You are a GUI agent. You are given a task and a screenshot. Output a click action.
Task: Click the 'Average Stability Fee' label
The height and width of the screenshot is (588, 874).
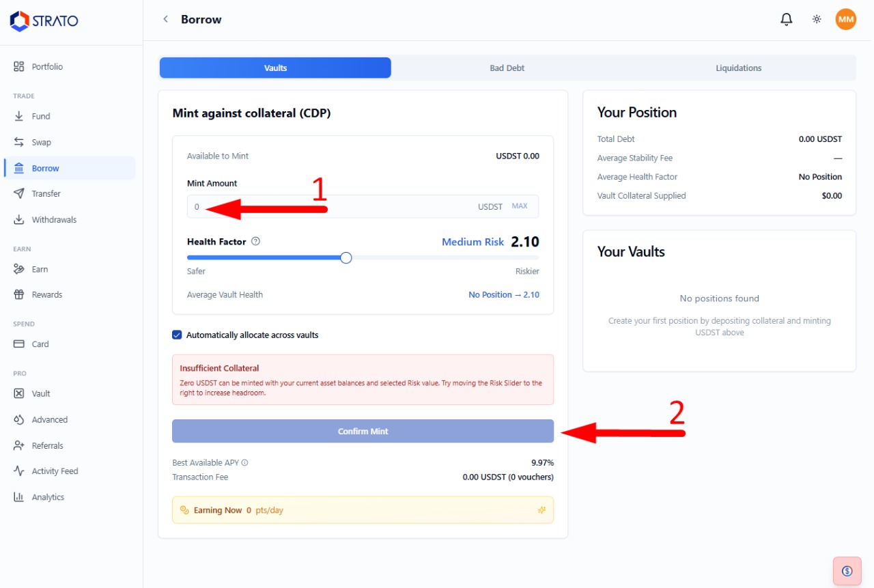(635, 158)
